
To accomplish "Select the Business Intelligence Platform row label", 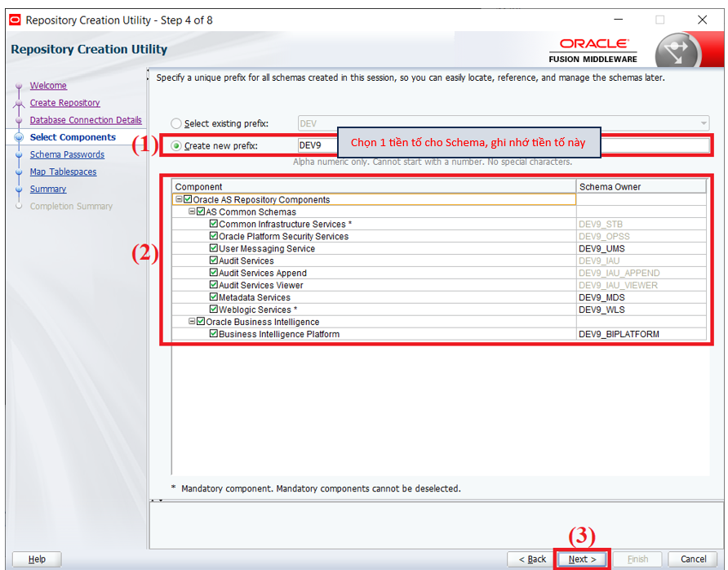I will click(279, 334).
